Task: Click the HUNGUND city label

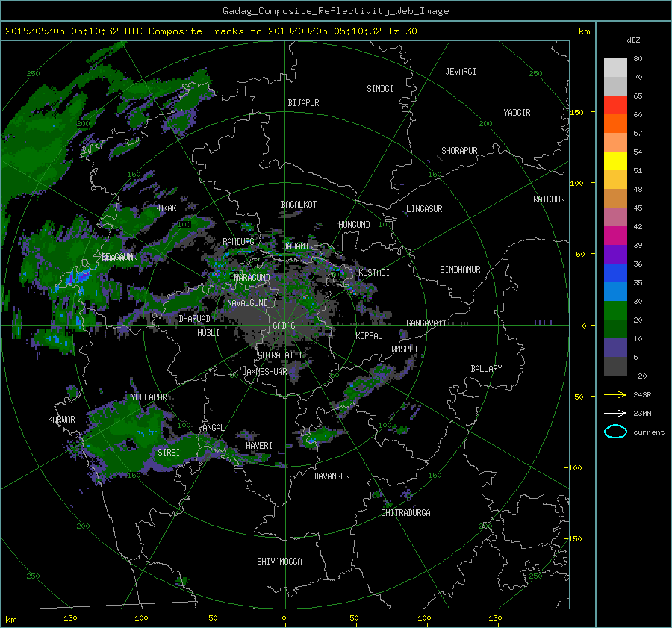Action: click(354, 225)
